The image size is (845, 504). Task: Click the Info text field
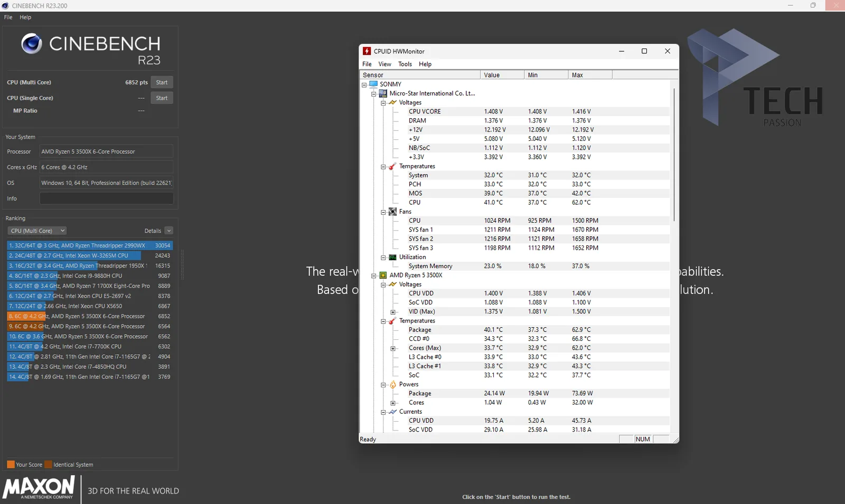[106, 198]
